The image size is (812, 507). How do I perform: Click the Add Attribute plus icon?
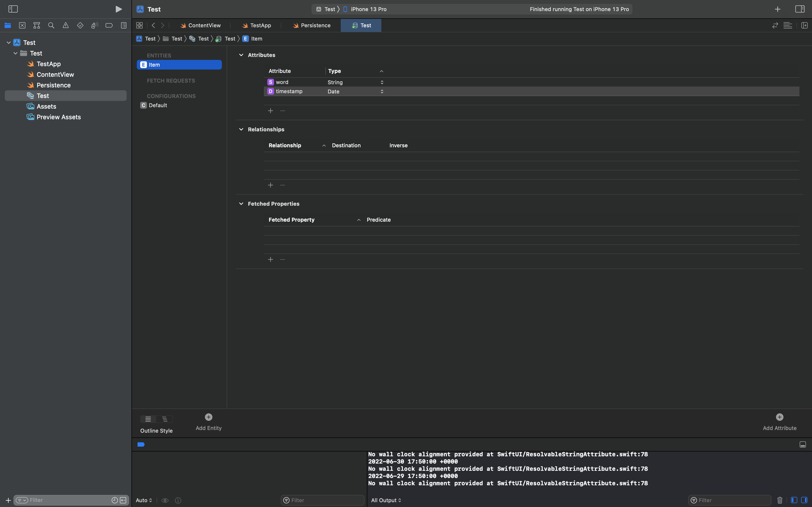pos(779,417)
